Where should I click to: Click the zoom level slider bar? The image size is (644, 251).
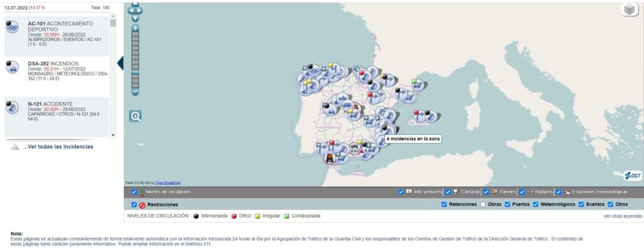click(x=135, y=60)
